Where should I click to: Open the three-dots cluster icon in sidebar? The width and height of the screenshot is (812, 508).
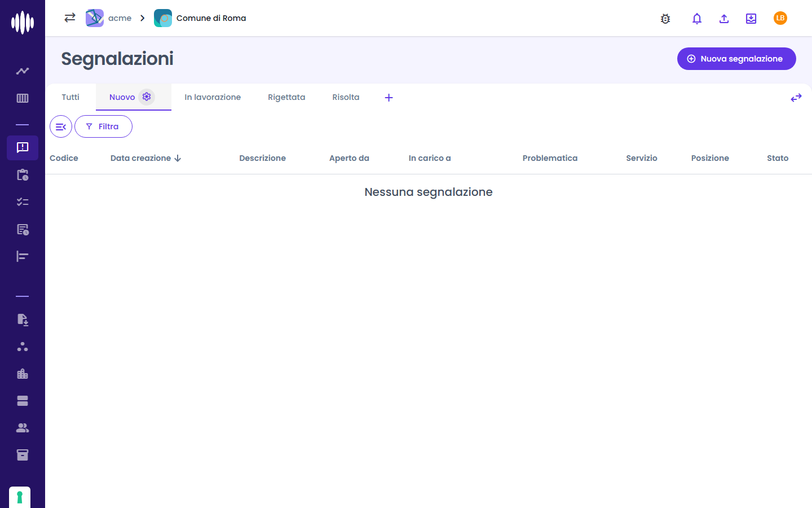pos(23,347)
